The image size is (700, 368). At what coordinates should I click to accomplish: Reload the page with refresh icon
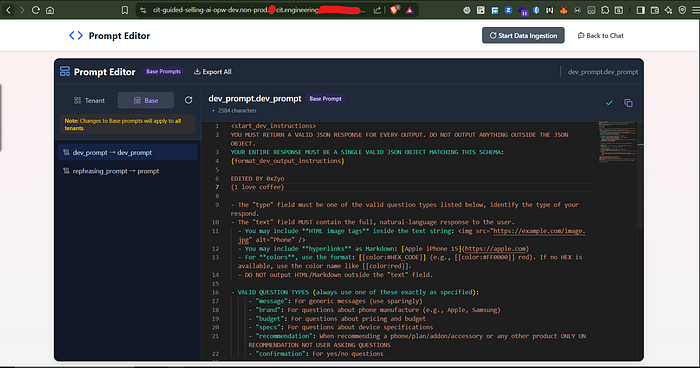(36, 10)
